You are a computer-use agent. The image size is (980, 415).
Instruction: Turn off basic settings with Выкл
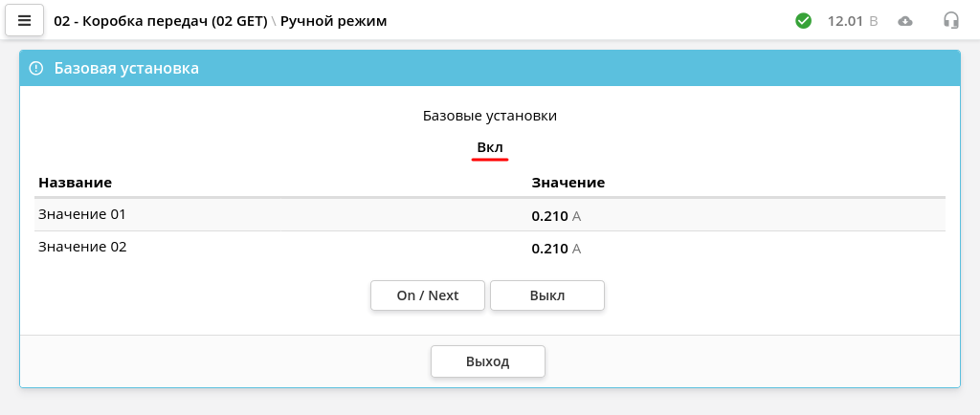[x=546, y=295]
